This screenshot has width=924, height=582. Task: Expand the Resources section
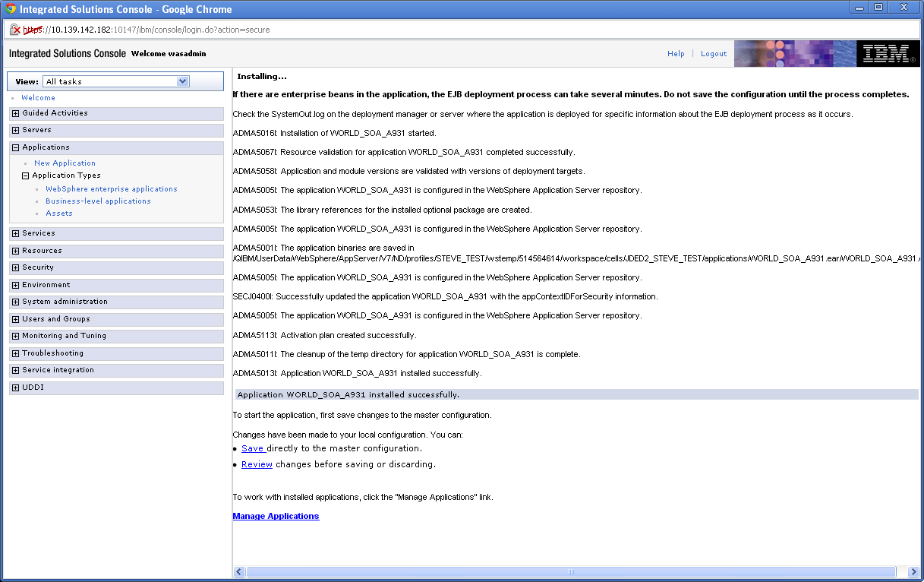click(15, 251)
